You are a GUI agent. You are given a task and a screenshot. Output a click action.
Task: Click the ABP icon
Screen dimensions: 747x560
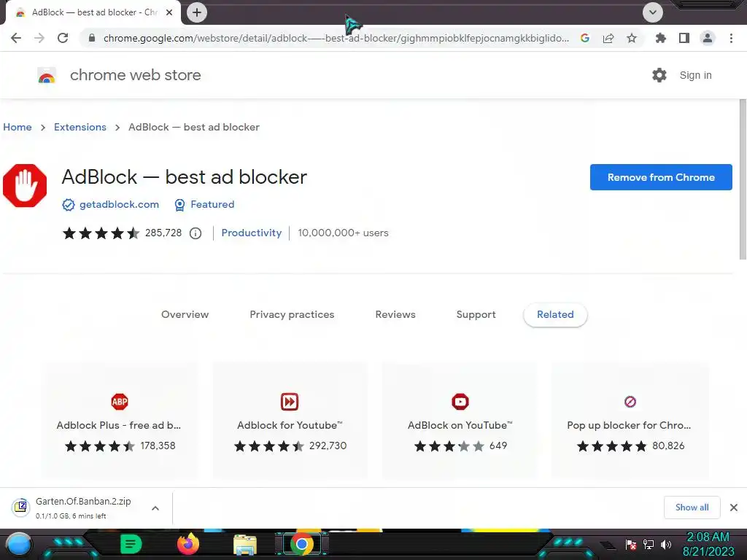[120, 402]
